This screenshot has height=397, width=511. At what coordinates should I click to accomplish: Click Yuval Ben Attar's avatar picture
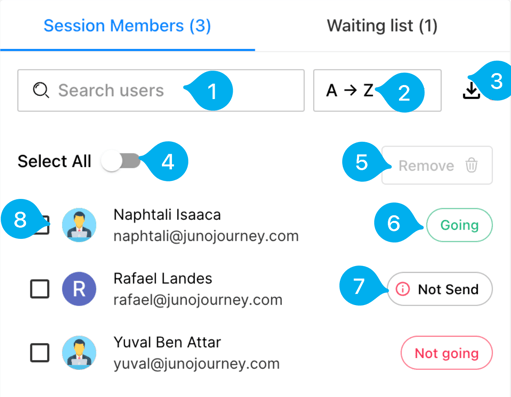tap(79, 353)
